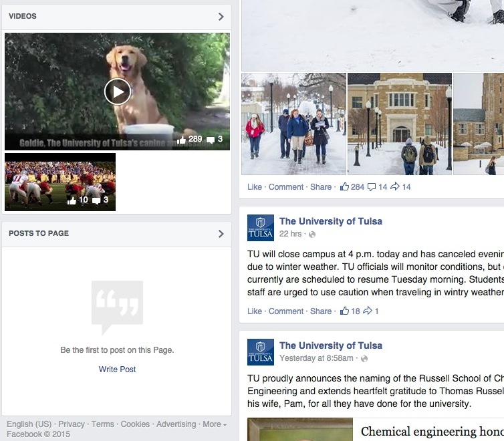Click the 14 shares arrow icon

tap(395, 186)
